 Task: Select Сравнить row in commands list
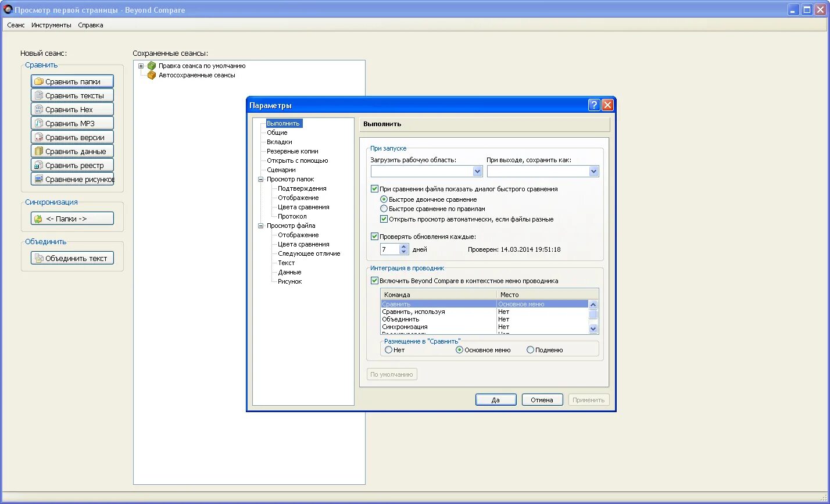click(x=485, y=304)
